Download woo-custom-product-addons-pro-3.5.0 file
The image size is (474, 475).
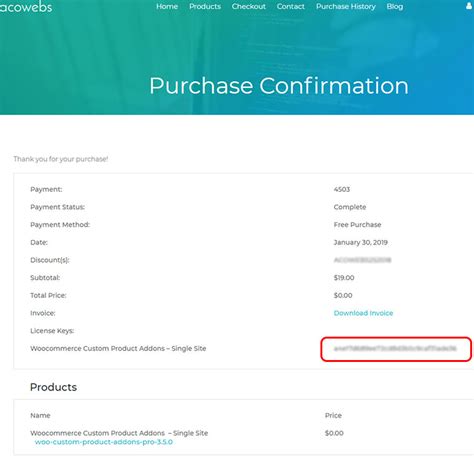(x=104, y=442)
